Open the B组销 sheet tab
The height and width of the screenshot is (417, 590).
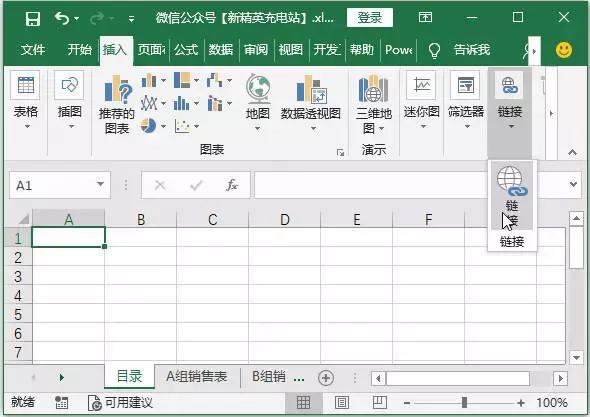coord(269,376)
